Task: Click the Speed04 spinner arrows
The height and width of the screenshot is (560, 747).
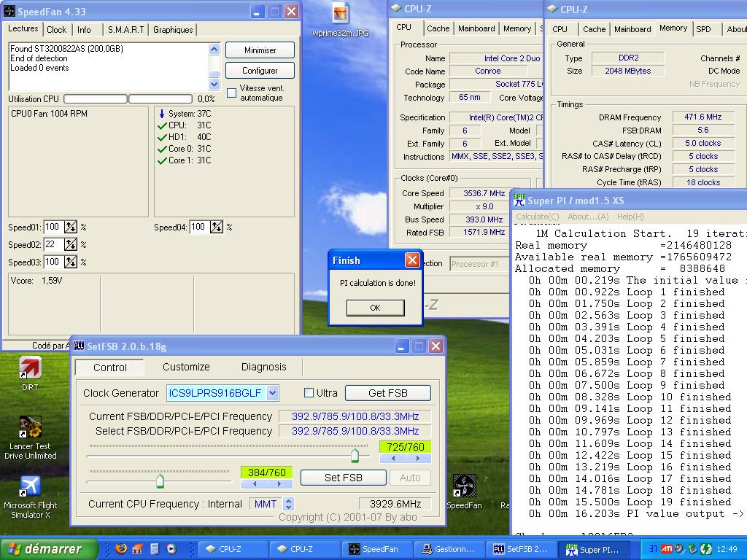Action: click(x=216, y=227)
